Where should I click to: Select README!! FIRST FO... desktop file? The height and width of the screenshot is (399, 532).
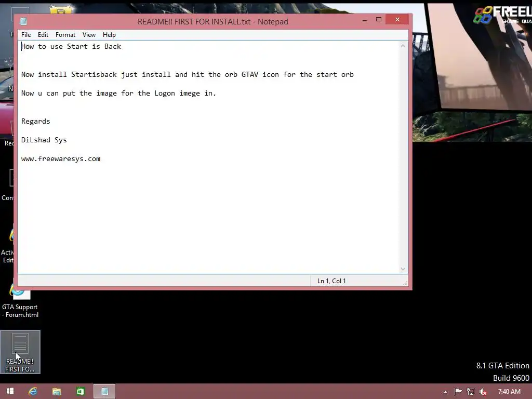(x=20, y=352)
